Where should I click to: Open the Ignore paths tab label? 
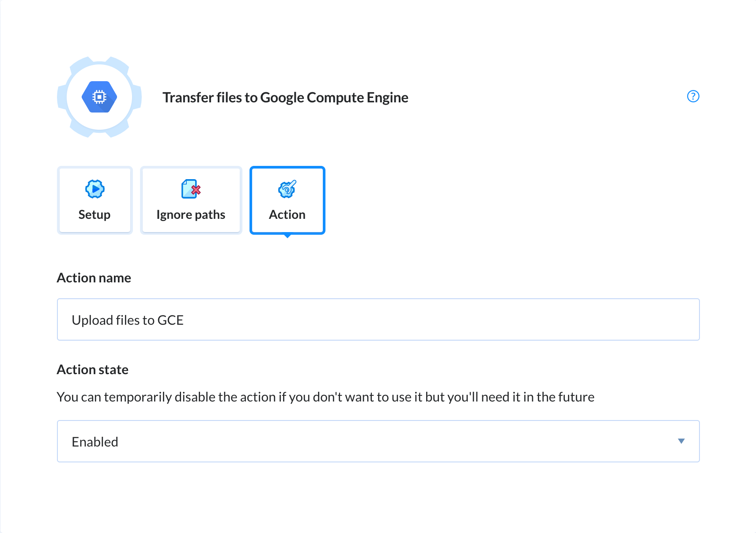(x=191, y=215)
